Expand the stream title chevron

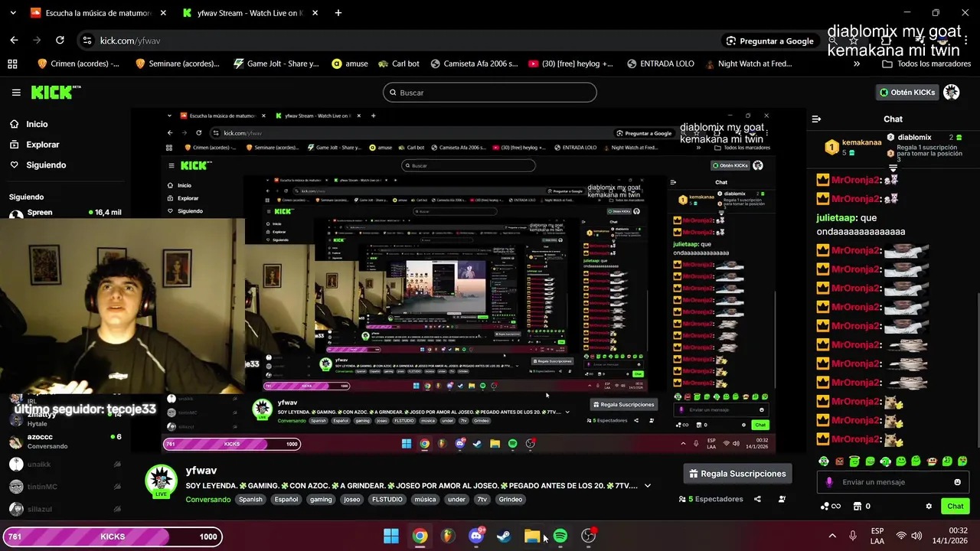648,486
